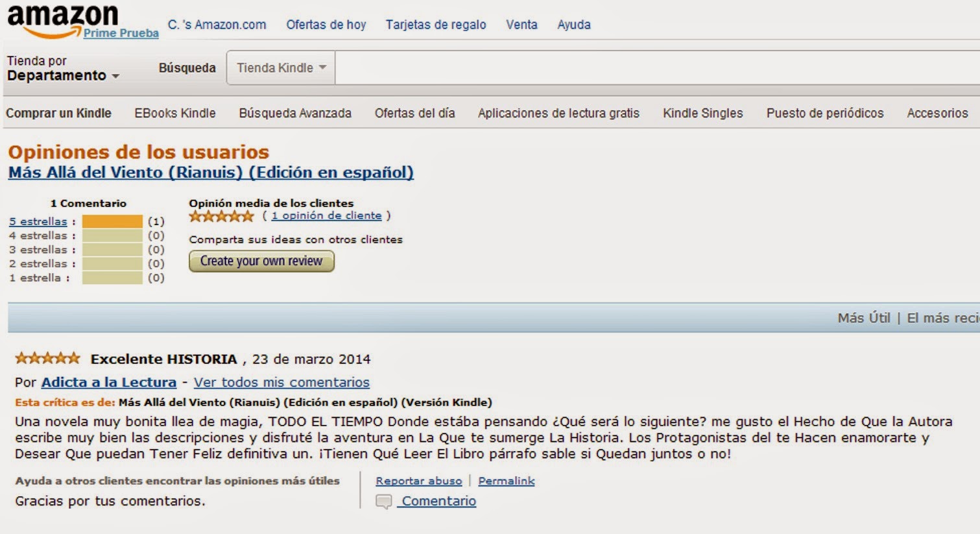Click the average five-star rating icons
The height and width of the screenshot is (534, 980).
click(x=221, y=216)
